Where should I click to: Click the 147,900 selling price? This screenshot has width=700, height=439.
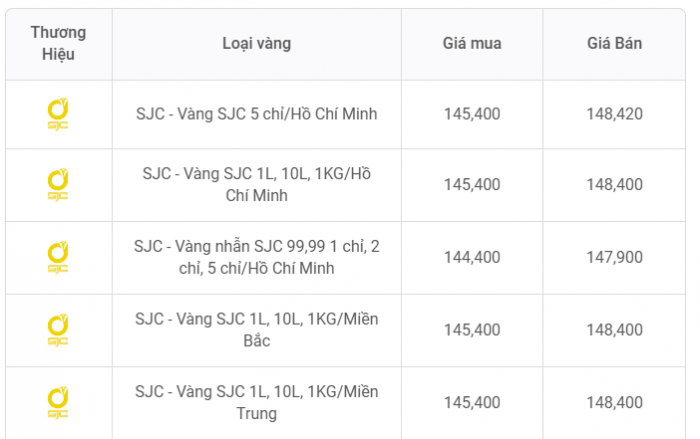point(614,257)
